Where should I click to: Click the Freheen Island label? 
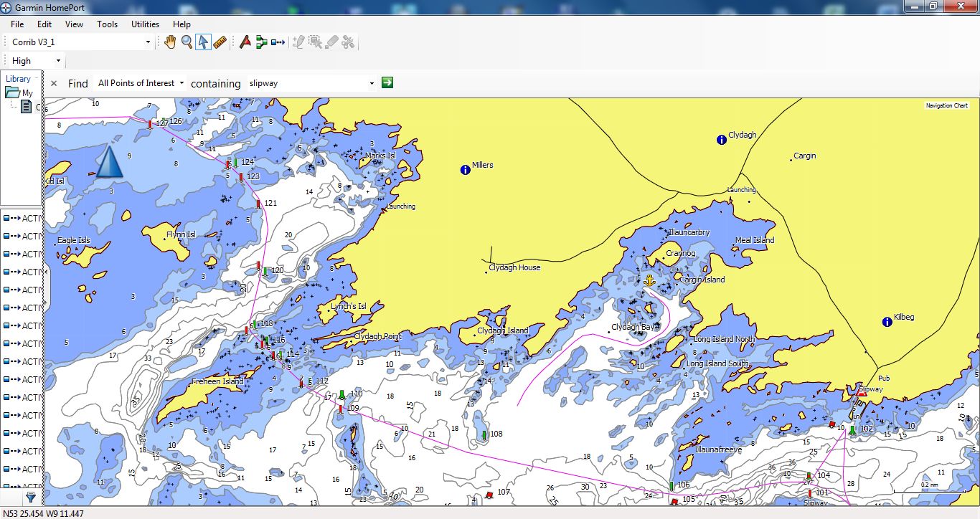[x=217, y=381]
